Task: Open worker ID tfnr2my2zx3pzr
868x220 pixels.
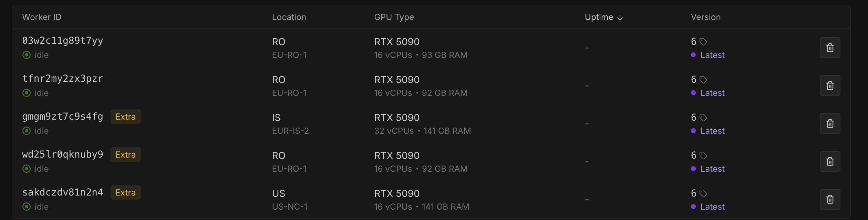Action: point(63,79)
